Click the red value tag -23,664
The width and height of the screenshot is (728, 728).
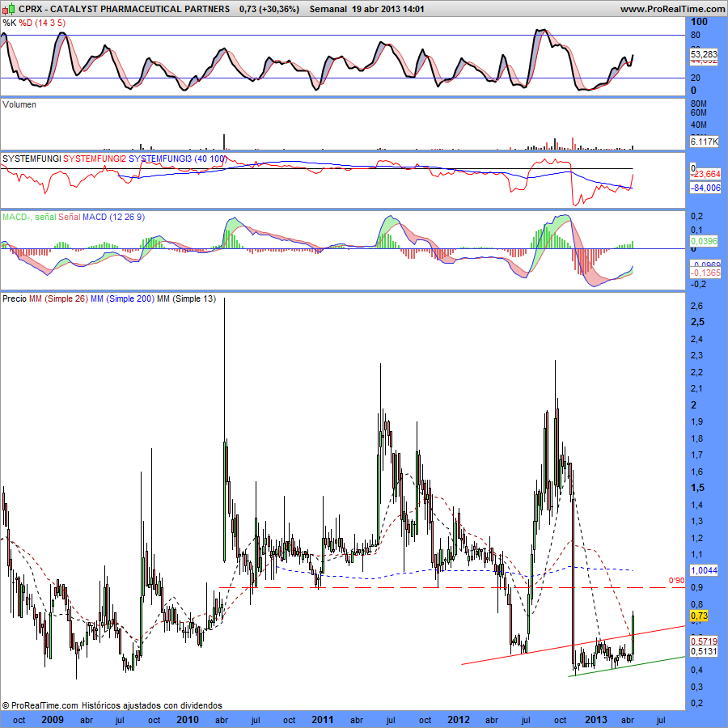point(705,174)
